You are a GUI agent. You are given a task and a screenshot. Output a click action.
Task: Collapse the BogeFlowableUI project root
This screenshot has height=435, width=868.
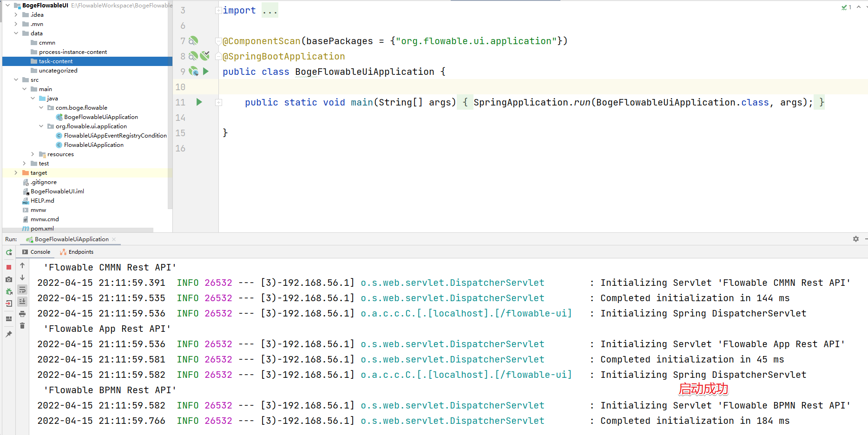coord(7,6)
